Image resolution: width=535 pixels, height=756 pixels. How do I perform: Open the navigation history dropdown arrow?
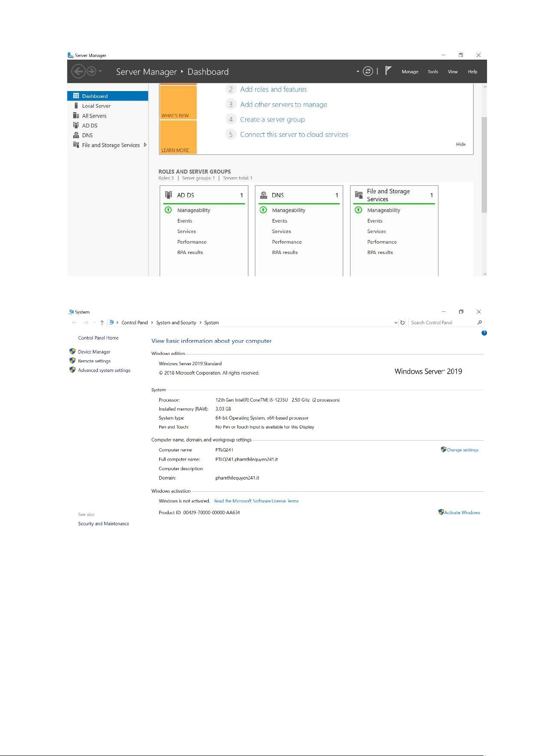(x=101, y=71)
